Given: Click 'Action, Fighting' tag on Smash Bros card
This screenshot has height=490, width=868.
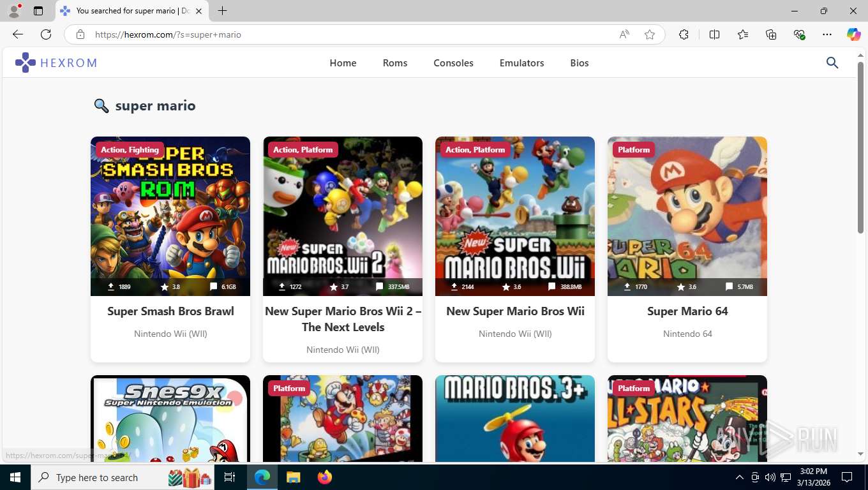Looking at the screenshot, I should pos(130,150).
